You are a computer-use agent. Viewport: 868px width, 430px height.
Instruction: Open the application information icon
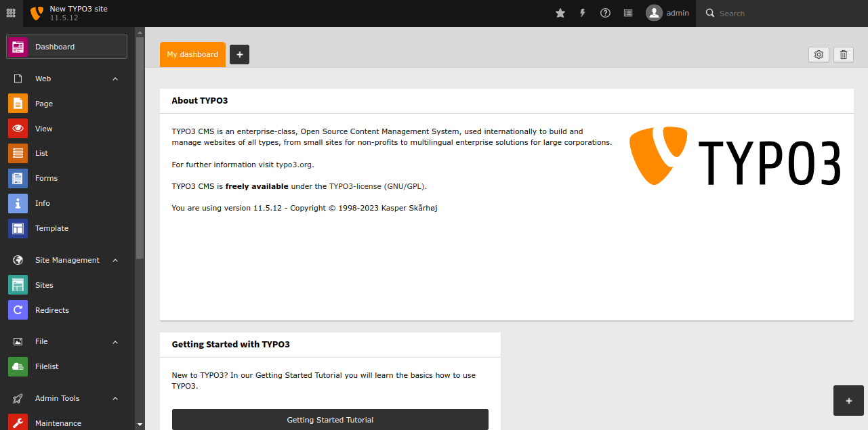click(x=628, y=13)
